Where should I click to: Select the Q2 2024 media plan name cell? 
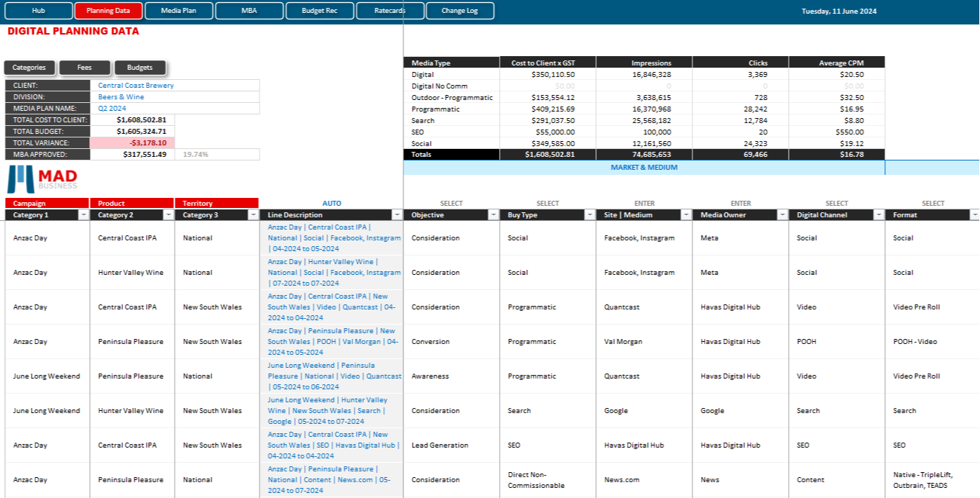coord(175,109)
